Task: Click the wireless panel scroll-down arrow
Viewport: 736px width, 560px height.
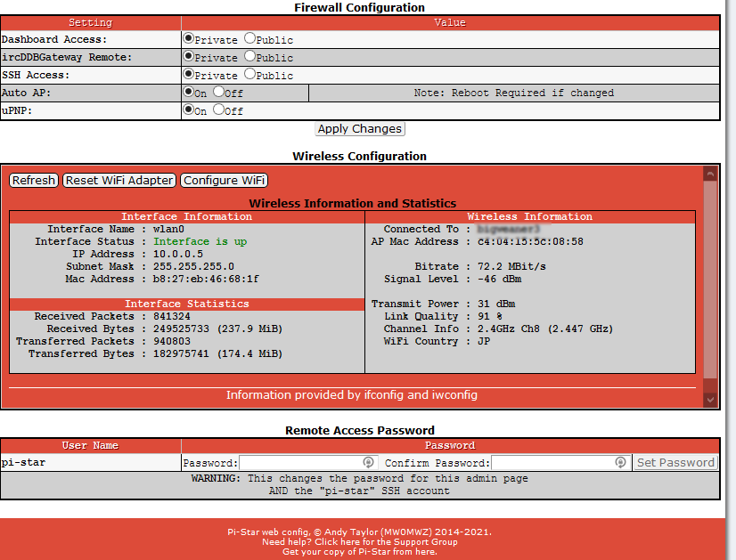Action: click(710, 400)
